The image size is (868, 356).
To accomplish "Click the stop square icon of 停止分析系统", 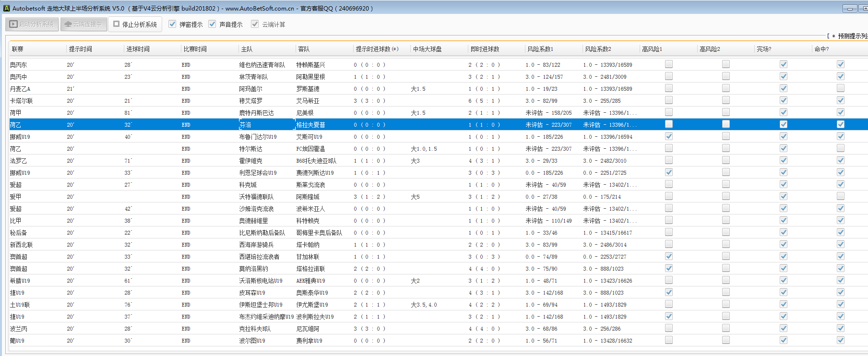I will pyautogui.click(x=116, y=24).
